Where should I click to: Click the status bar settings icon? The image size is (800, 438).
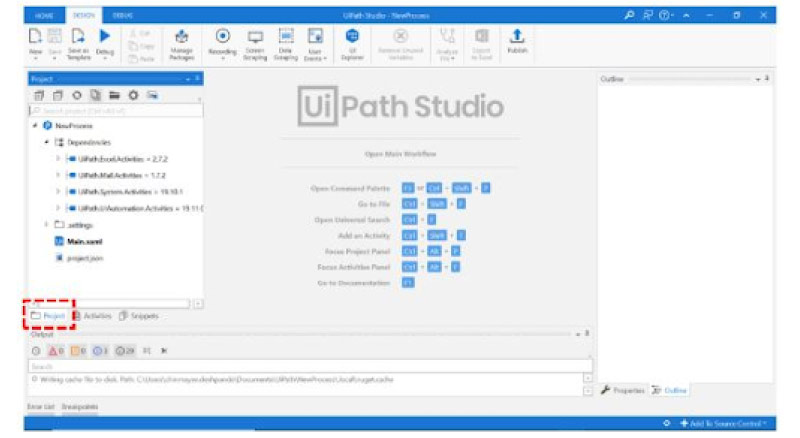[x=667, y=424]
